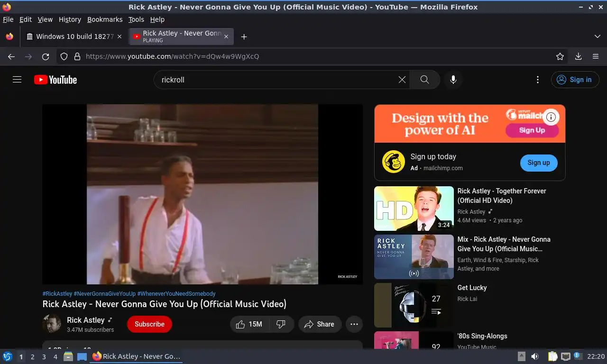Open the Tools menu
The height and width of the screenshot is (364, 607).
tap(136, 19)
